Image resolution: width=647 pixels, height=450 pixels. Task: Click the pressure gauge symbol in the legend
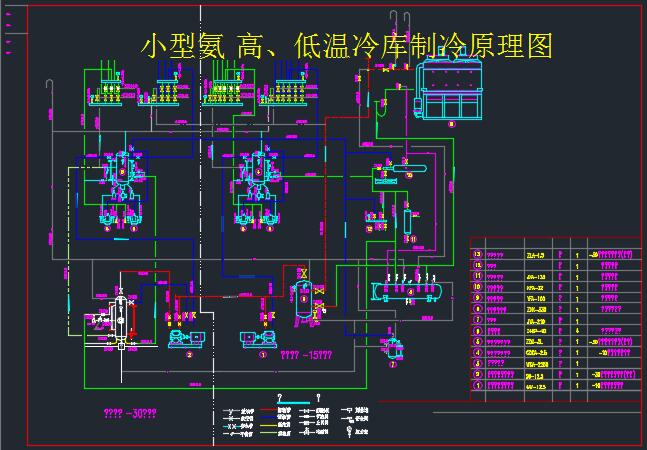(x=349, y=432)
